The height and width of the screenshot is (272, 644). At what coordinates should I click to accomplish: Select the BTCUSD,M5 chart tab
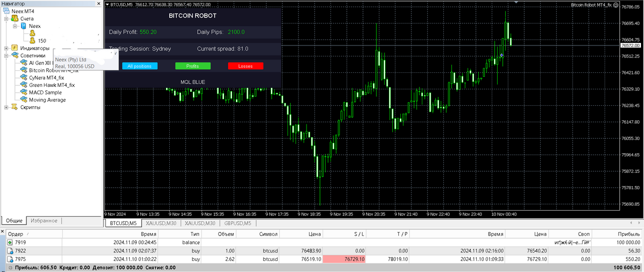coord(123,223)
